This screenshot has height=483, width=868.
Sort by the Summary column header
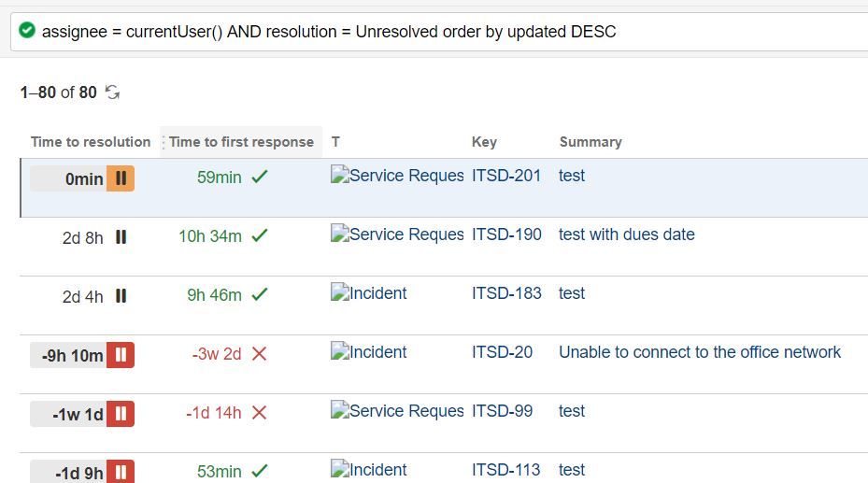click(x=591, y=142)
